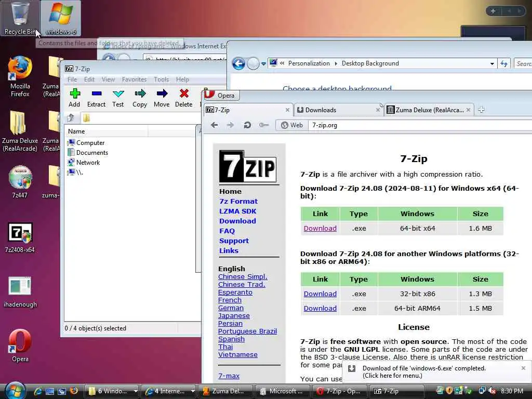Screen dimensions: 532x399
Task: Reload the page in Opera
Action: coord(247,125)
